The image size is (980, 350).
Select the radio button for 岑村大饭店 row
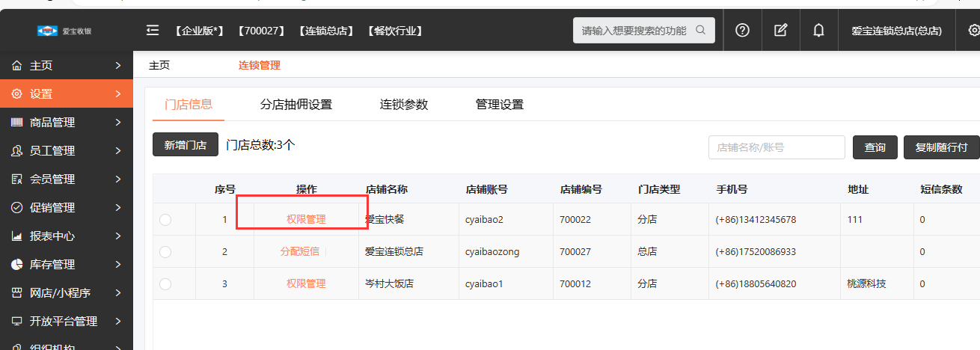165,284
